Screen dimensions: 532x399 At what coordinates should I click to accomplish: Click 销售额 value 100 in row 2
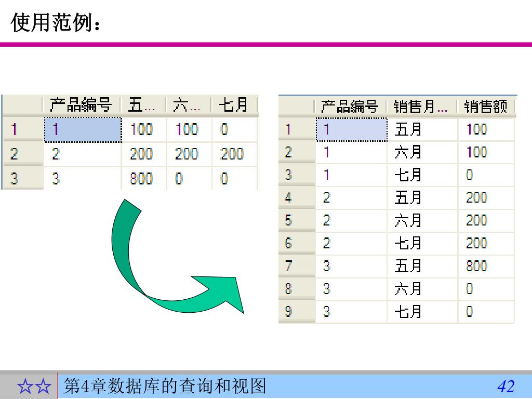[x=486, y=152]
